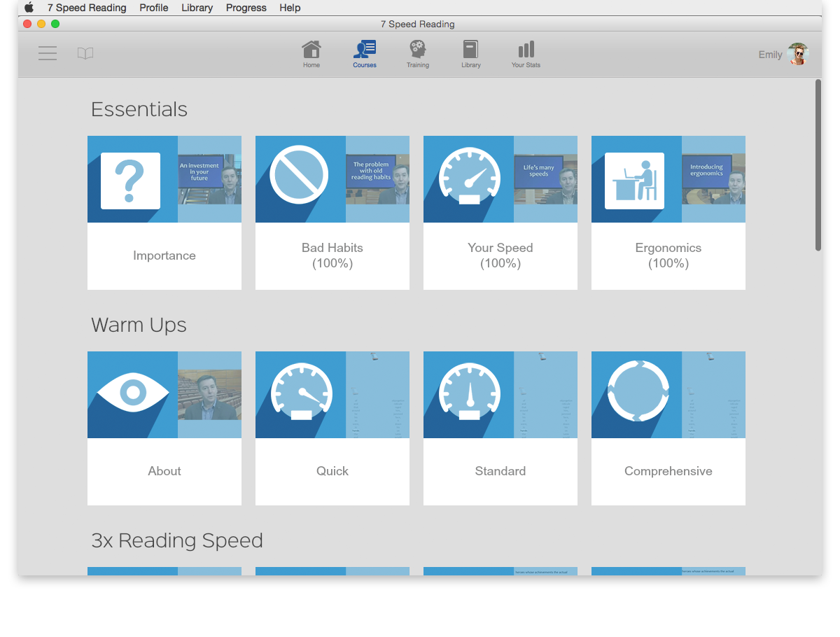Open the Apple menu
Viewport: 840px width, 637px height.
point(29,8)
